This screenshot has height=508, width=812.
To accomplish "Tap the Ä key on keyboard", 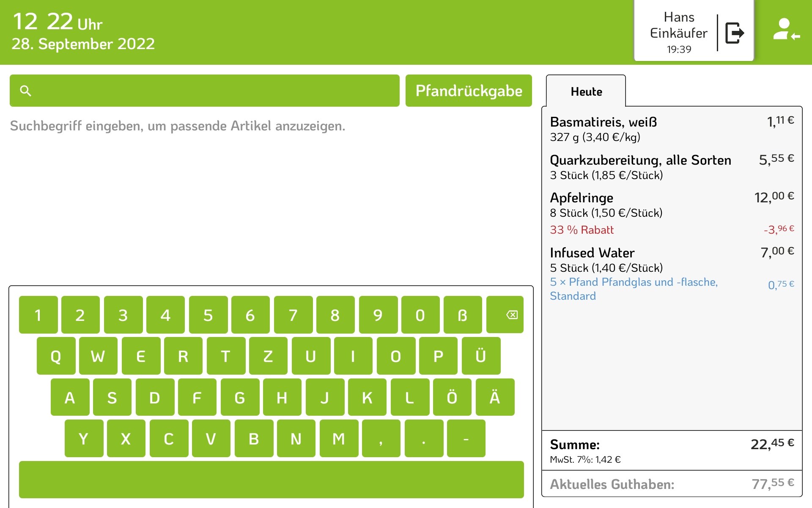I will pos(495,398).
